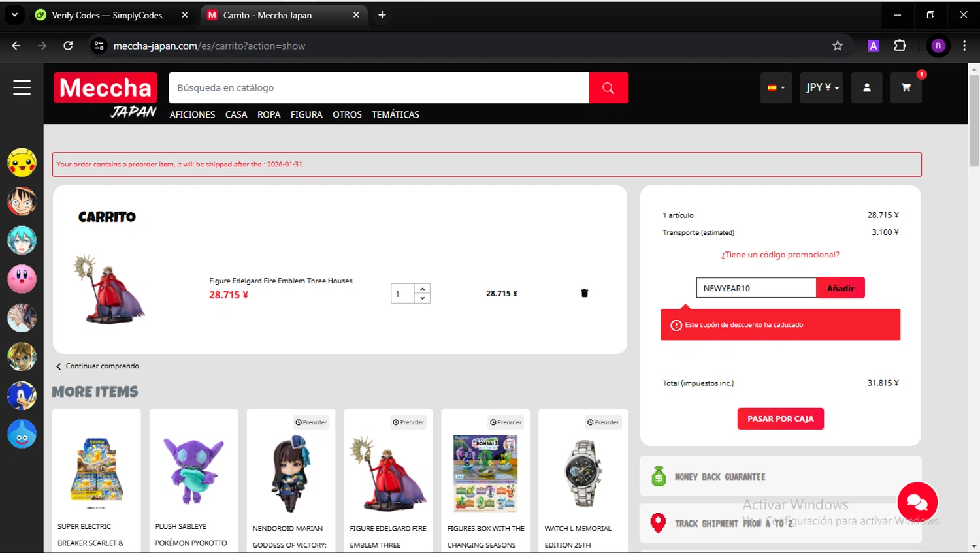Decrease Edelgard figure quantity
This screenshot has height=553, width=980.
[x=423, y=298]
